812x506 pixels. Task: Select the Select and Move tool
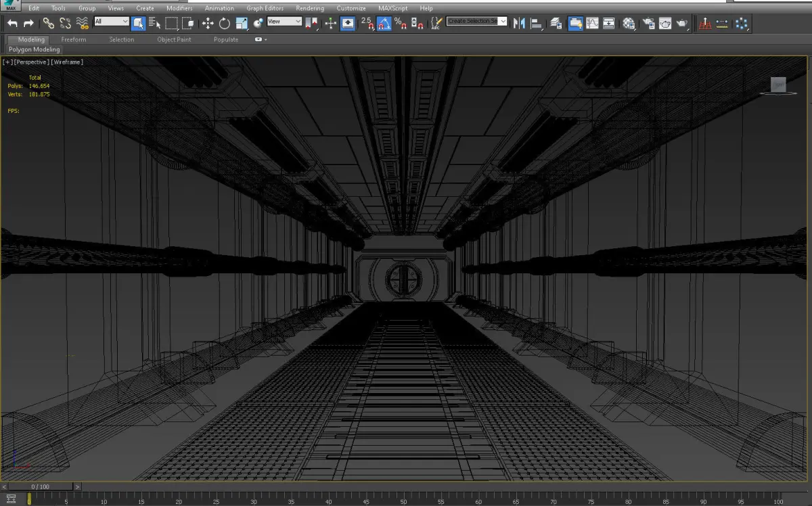(208, 23)
